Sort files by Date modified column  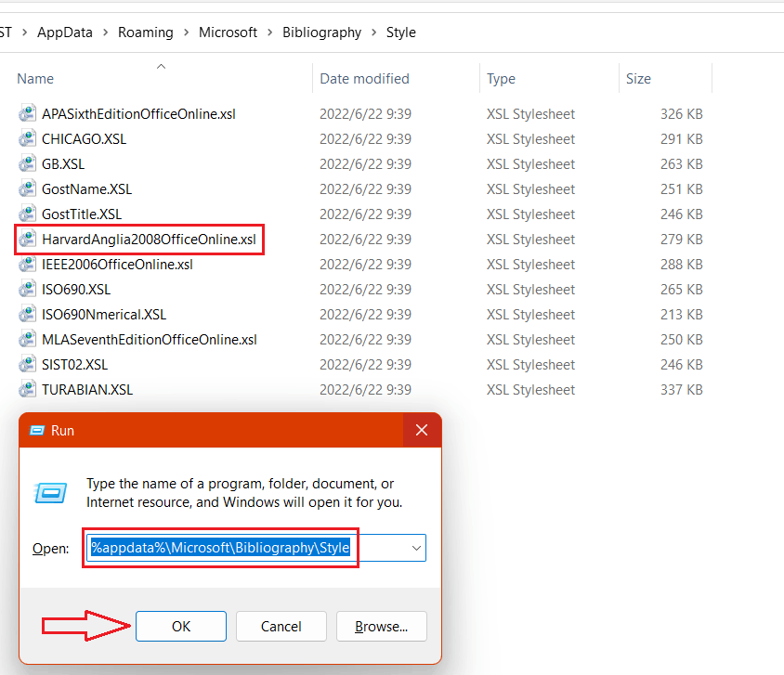364,78
